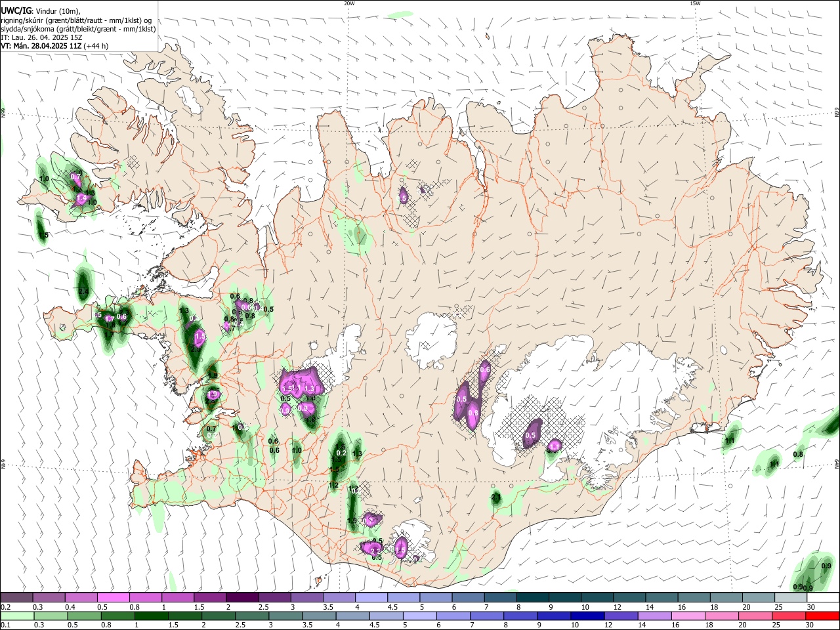Click the violet 12–14 rain legend swatch

(x=621, y=616)
